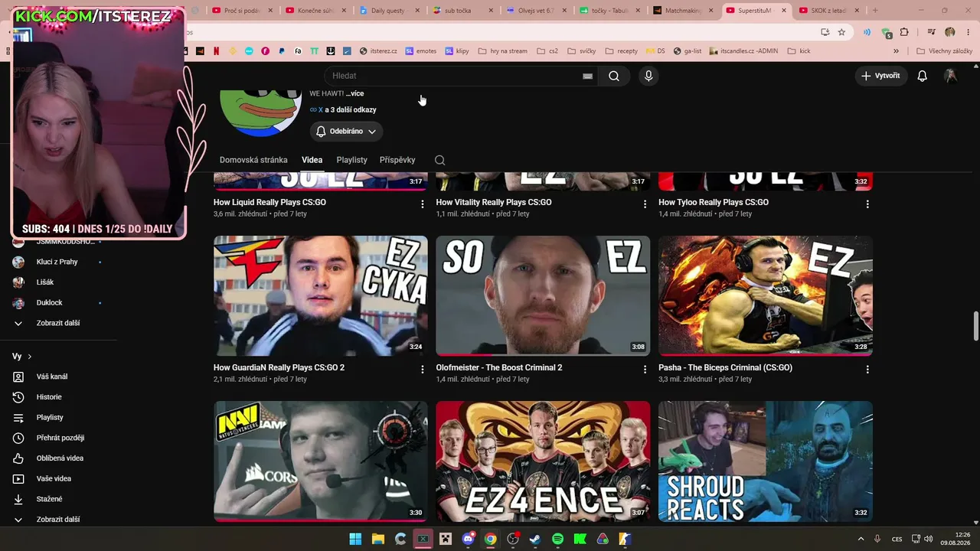Open the hry na stream bookmark folder

[502, 51]
